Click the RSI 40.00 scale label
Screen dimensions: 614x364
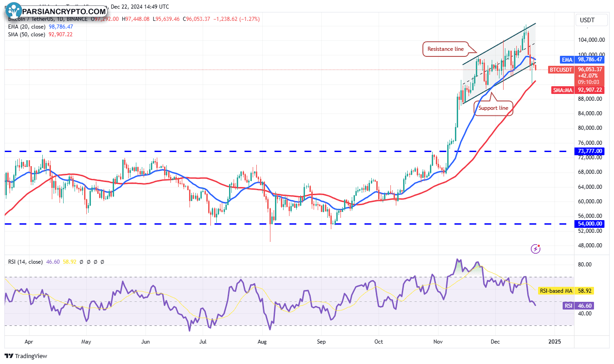tap(584, 314)
